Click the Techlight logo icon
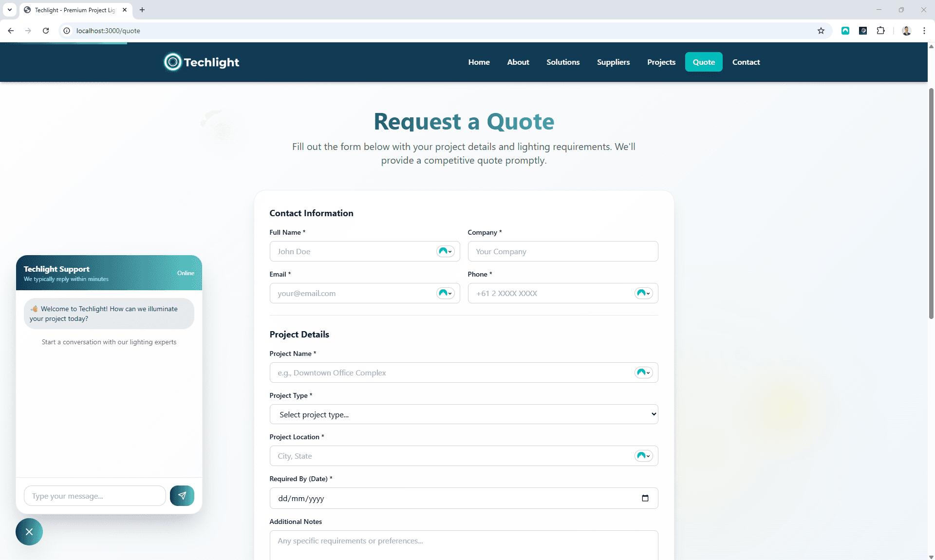The image size is (935, 560). 172,62
